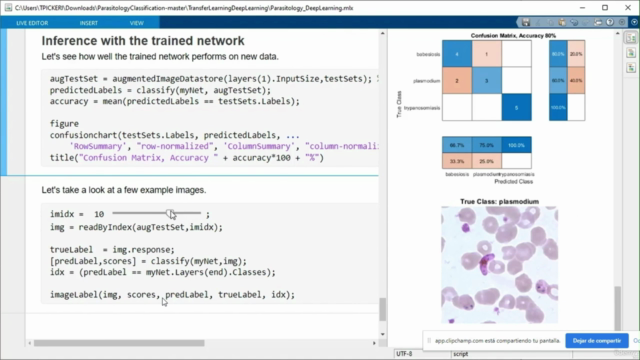640x360 pixels.
Task: Click the imidx value 10
Action: (x=99, y=214)
